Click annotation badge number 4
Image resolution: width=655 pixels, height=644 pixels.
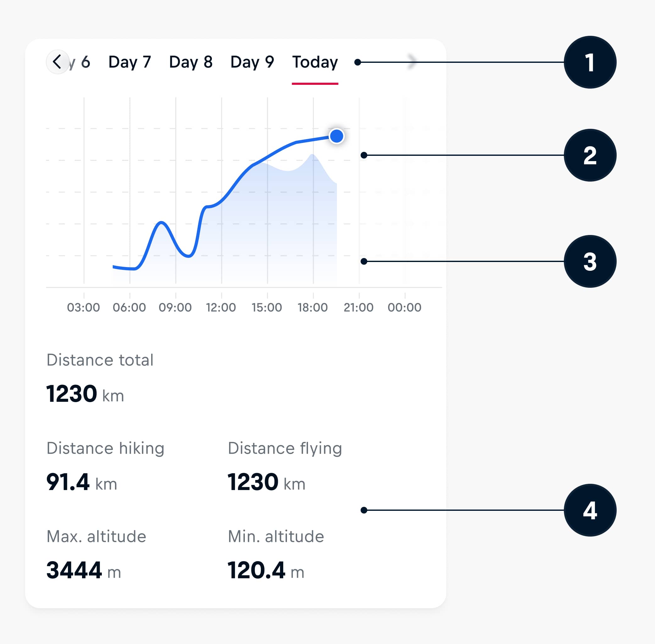590,510
